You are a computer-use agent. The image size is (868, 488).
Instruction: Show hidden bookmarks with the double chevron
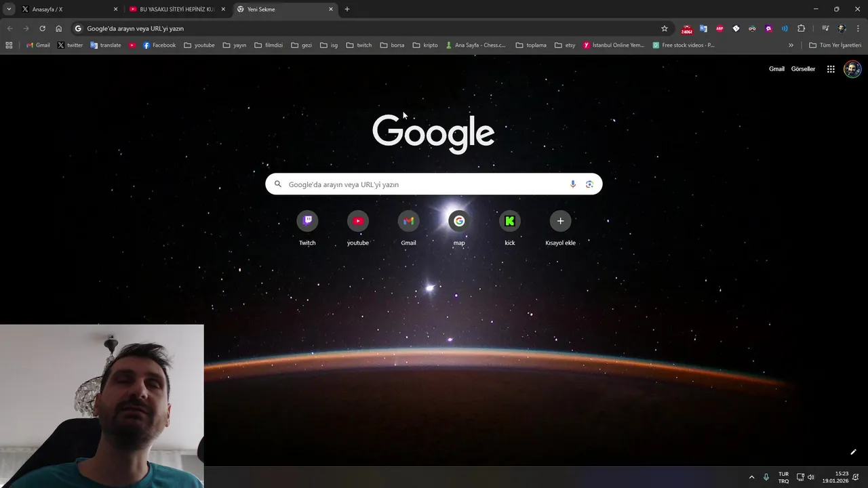[x=791, y=45]
